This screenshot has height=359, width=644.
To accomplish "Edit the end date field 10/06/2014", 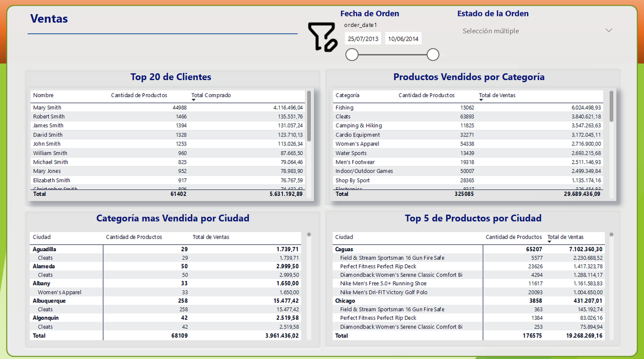I will click(404, 39).
